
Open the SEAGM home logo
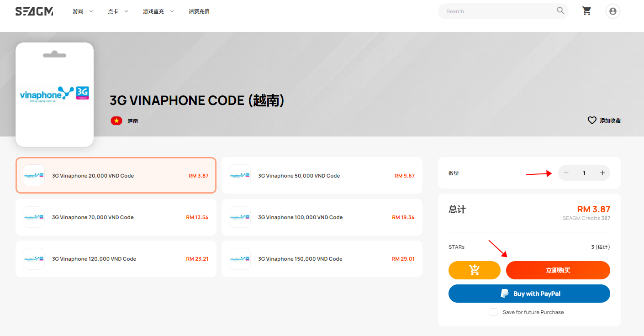pyautogui.click(x=34, y=11)
